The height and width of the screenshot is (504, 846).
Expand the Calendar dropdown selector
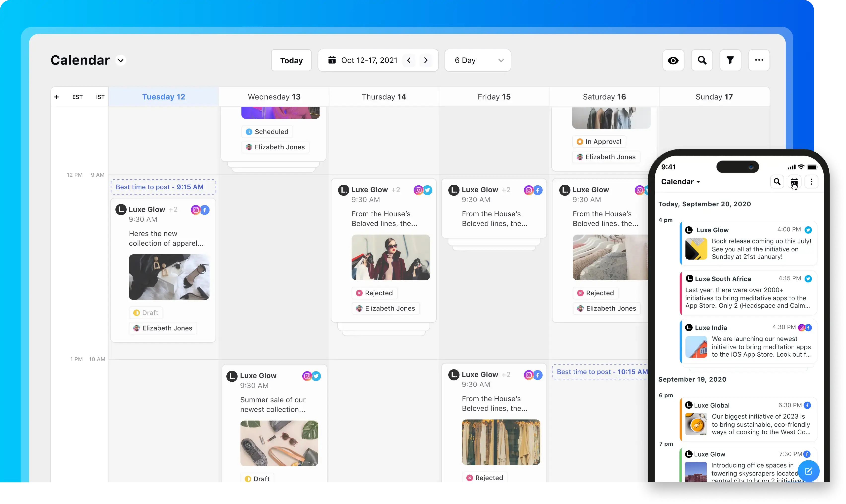120,60
